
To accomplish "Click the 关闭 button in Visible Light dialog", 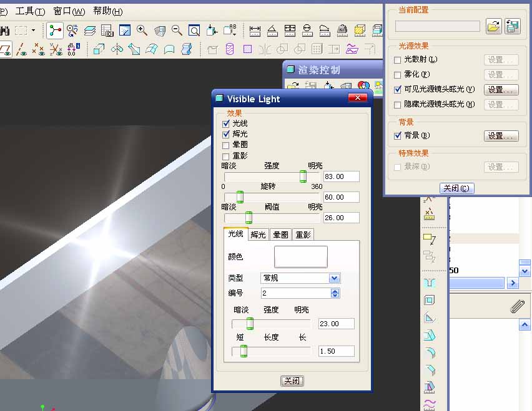I will pos(292,381).
